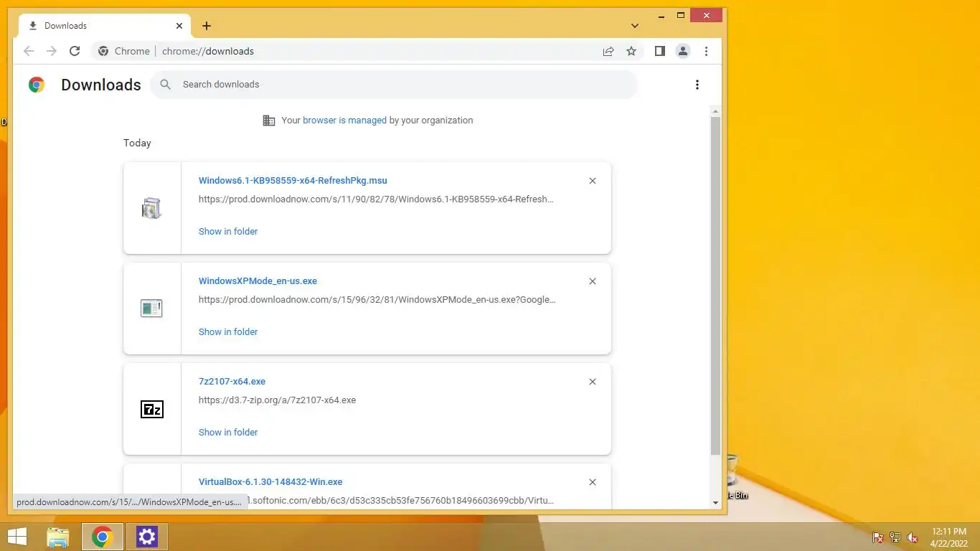Close the Downloads tab
980x551 pixels.
click(179, 26)
